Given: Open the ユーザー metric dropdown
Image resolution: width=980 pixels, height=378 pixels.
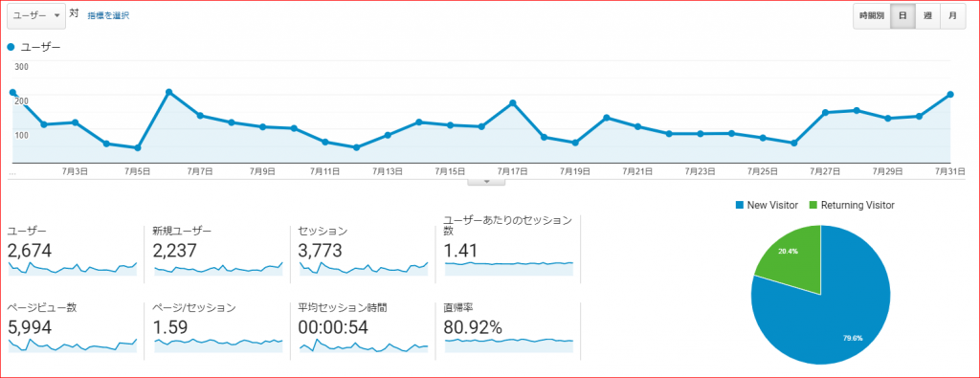Looking at the screenshot, I should [36, 15].
